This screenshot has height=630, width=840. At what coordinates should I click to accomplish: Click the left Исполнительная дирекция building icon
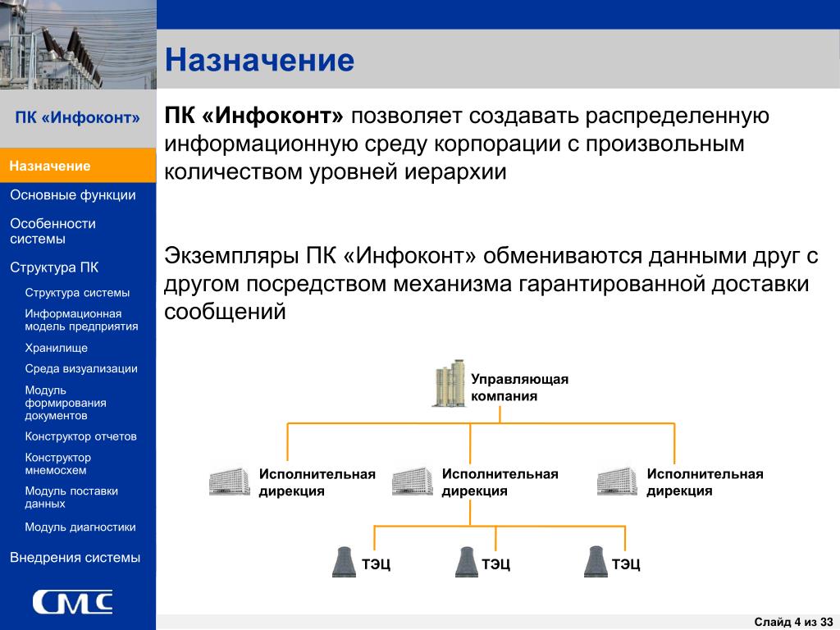tap(230, 481)
